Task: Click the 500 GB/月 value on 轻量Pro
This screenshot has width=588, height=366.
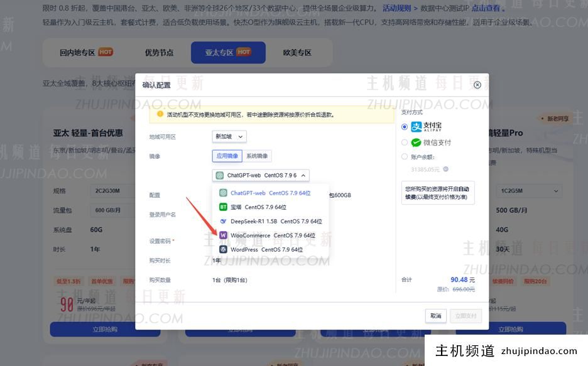Action: point(511,210)
